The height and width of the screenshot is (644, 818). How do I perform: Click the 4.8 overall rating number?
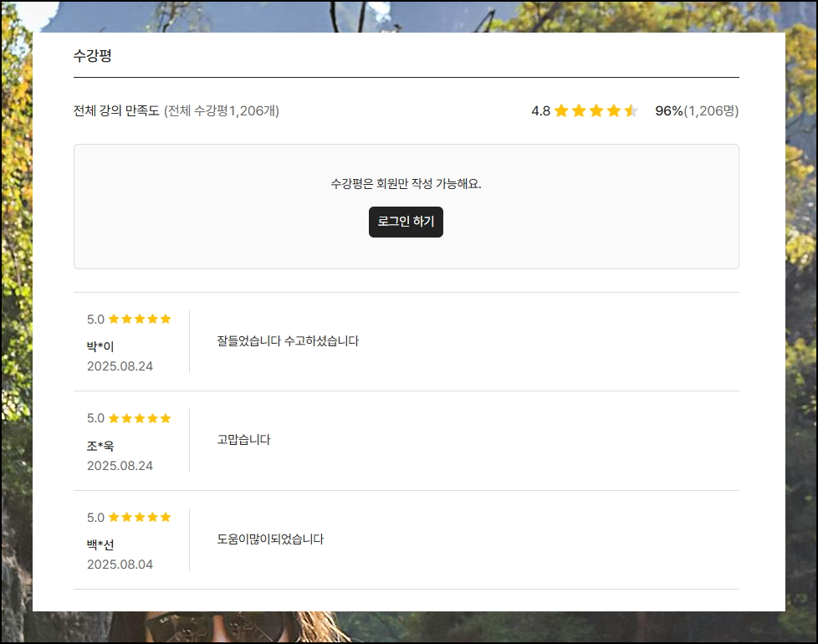coord(540,110)
